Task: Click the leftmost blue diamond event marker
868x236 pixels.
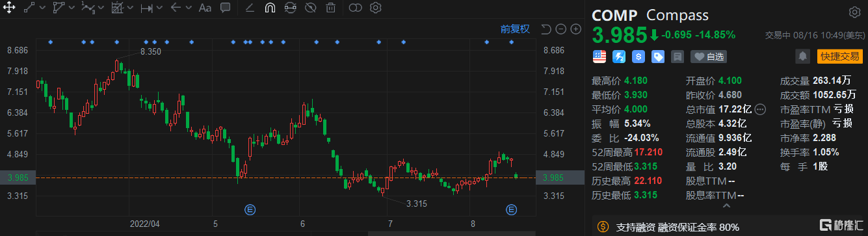Action: [x=51, y=42]
